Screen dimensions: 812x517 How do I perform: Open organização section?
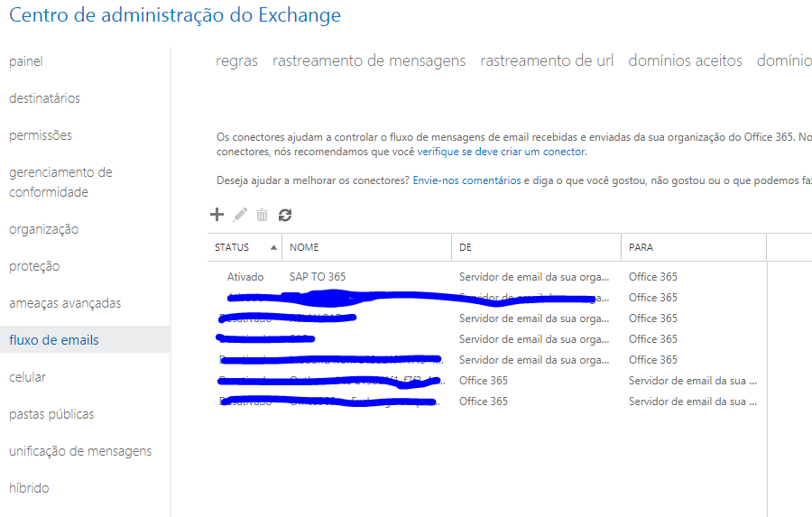[44, 229]
